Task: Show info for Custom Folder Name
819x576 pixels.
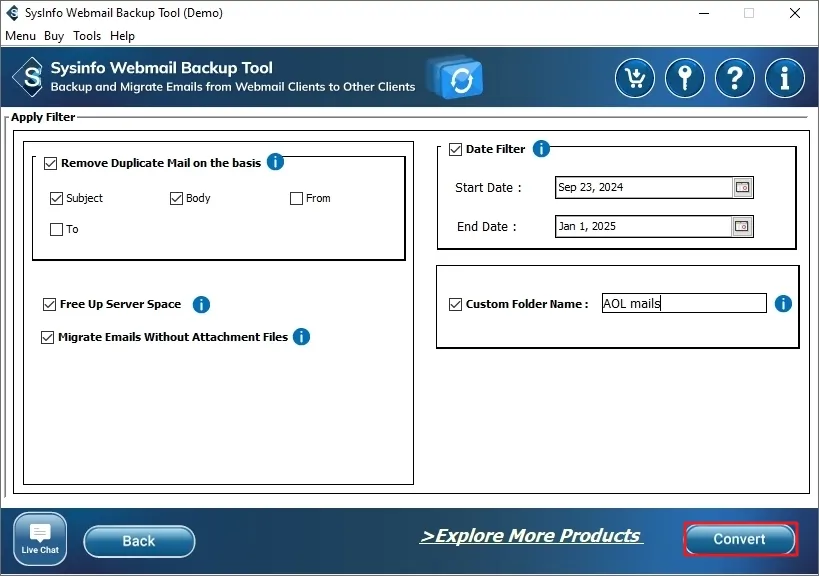Action: [783, 303]
